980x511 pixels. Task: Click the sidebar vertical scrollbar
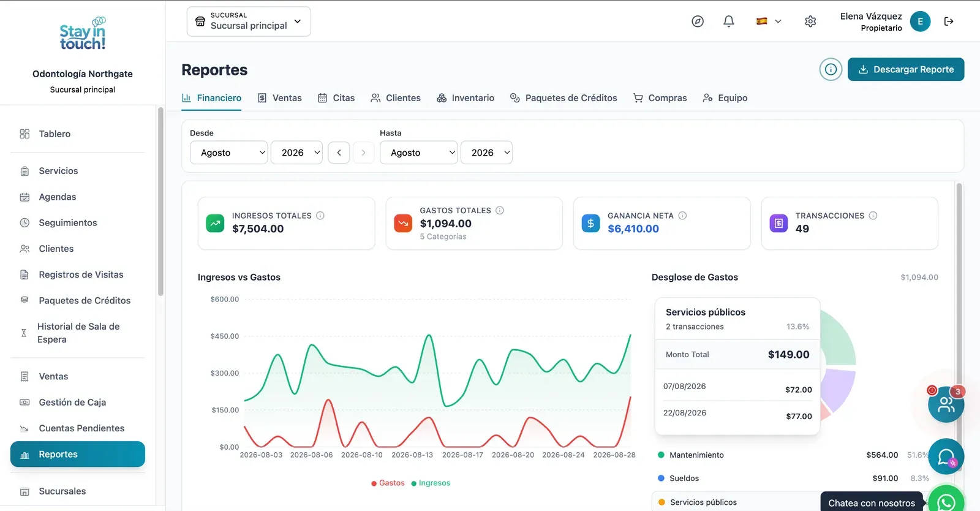pos(160,202)
